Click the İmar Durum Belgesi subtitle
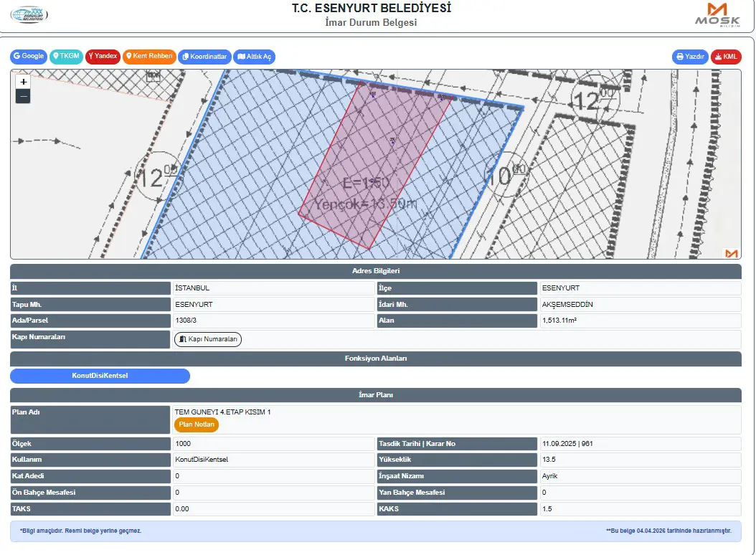The height and width of the screenshot is (555, 756). (x=371, y=23)
